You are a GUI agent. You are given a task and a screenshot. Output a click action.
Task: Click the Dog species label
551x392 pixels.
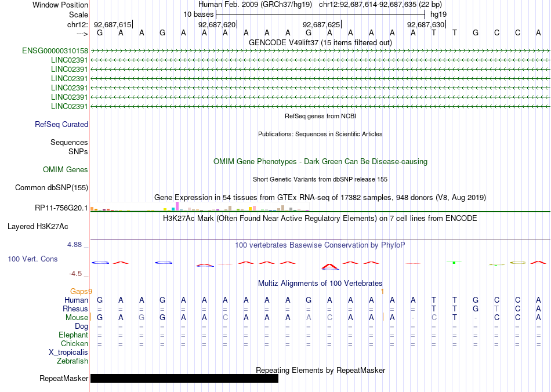click(x=82, y=326)
